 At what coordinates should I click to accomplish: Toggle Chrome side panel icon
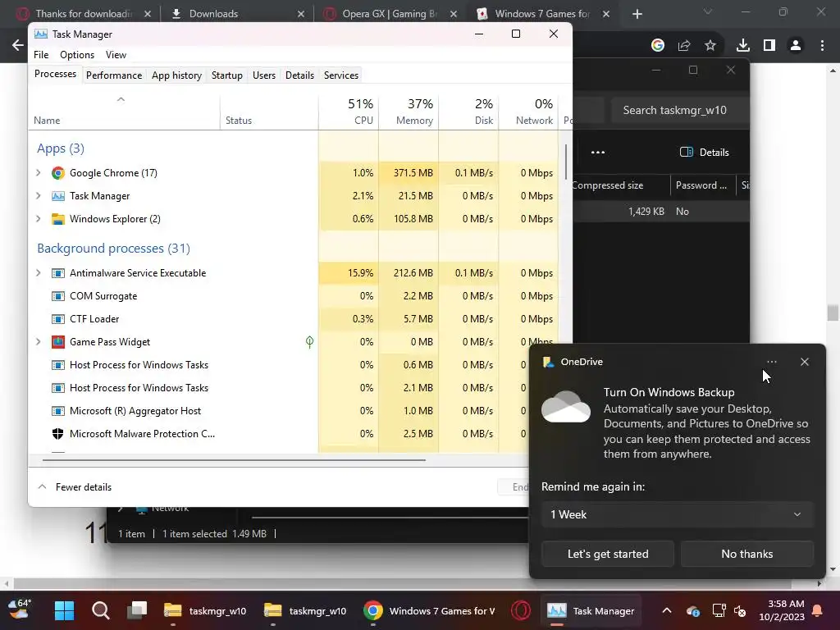click(769, 46)
